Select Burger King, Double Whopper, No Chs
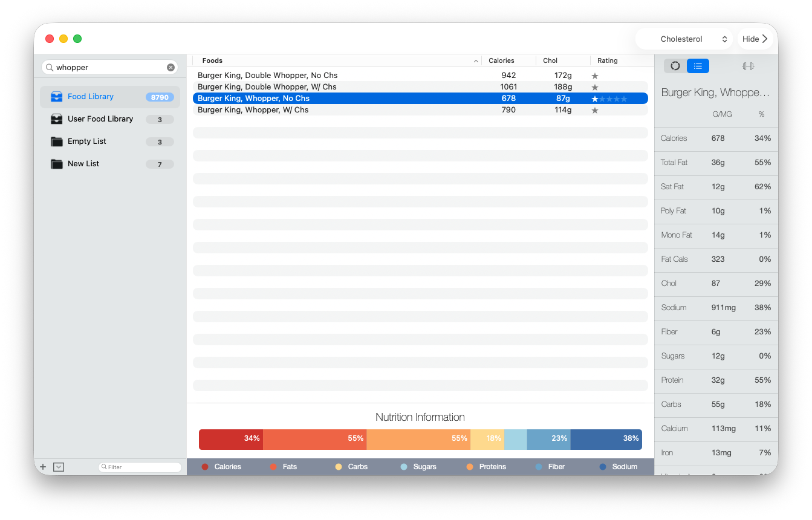 [x=420, y=76]
